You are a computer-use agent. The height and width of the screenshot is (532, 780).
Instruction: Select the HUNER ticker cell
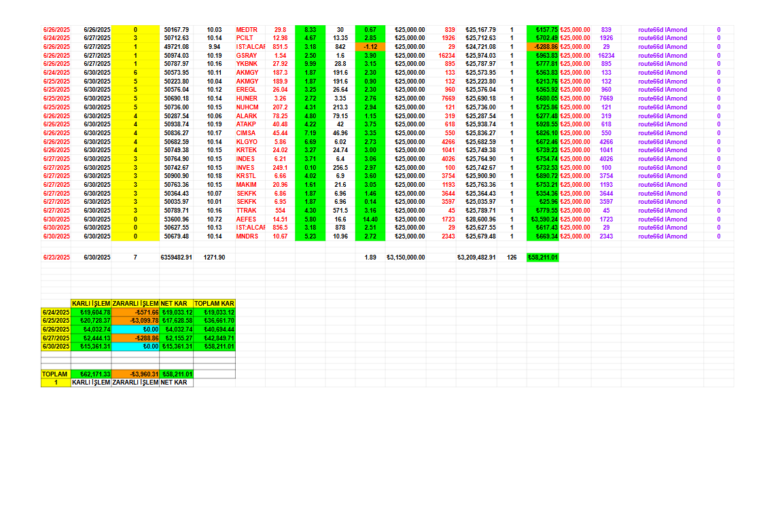click(x=250, y=99)
